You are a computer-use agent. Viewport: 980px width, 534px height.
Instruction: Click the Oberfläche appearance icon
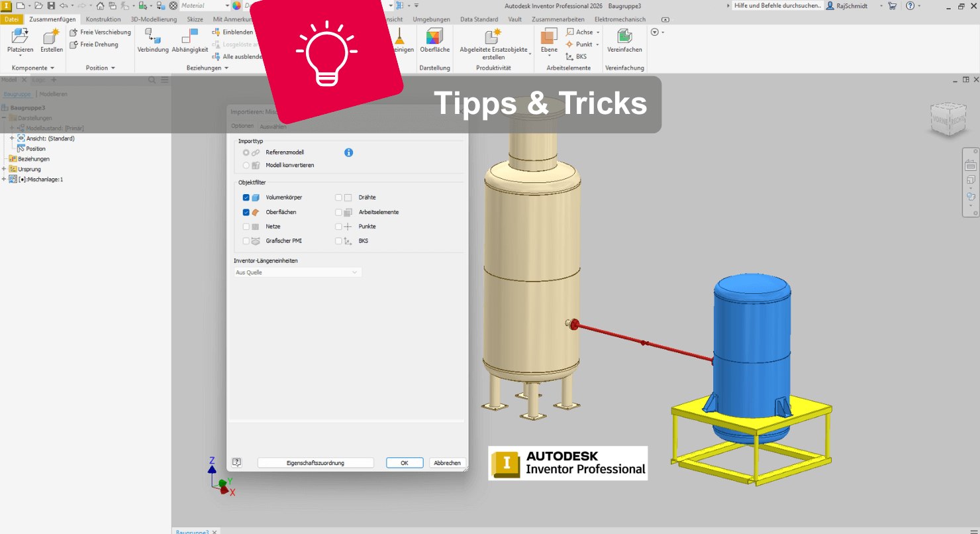(x=434, y=36)
